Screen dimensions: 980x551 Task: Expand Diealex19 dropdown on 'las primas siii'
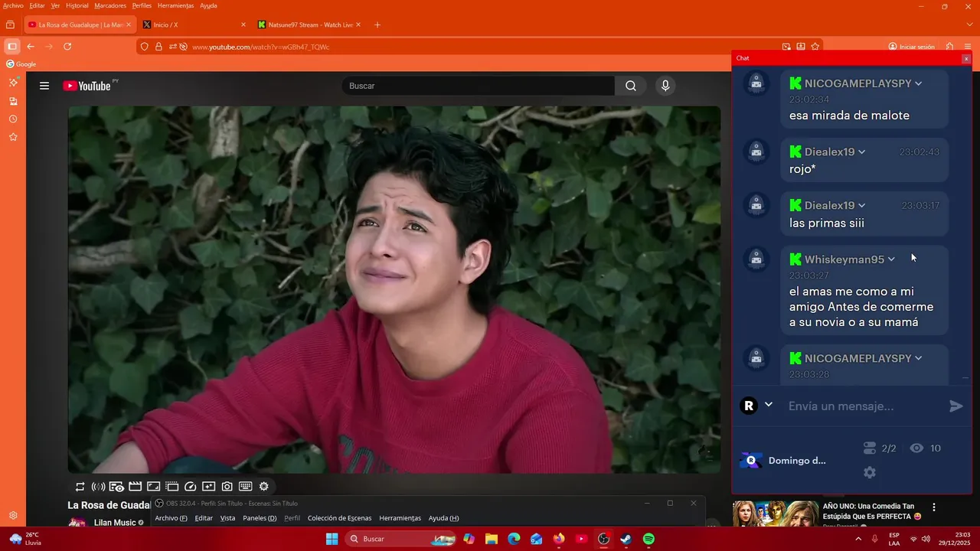point(861,206)
